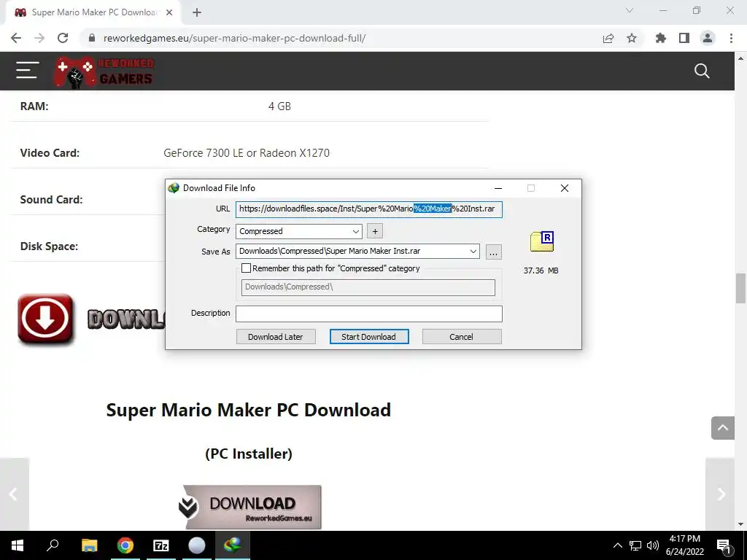
Task: Open 7-Zip from the taskbar
Action: pyautogui.click(x=161, y=545)
